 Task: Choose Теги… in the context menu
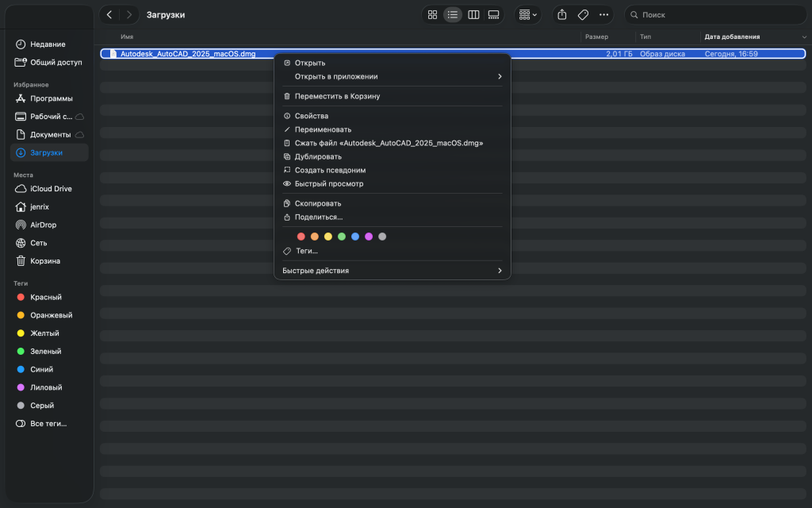click(392, 251)
